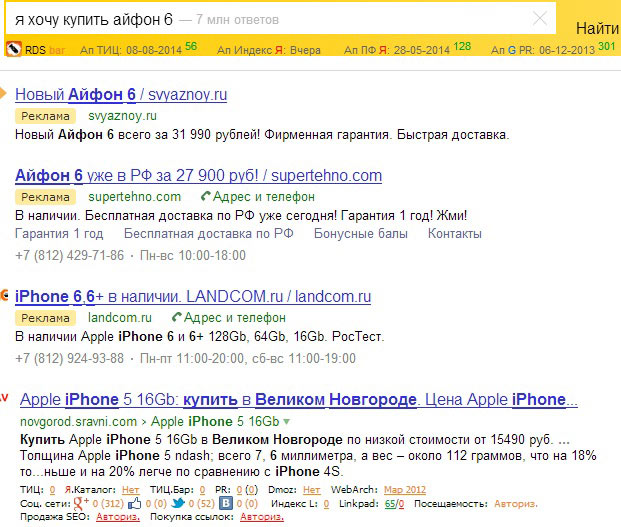Click the VKontakte B icon

pyautogui.click(x=226, y=503)
